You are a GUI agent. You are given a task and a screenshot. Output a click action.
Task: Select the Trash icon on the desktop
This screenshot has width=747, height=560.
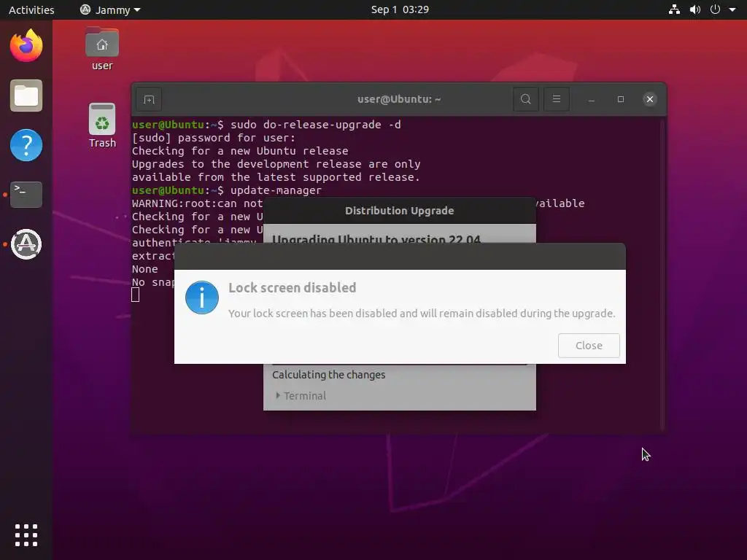(x=102, y=125)
